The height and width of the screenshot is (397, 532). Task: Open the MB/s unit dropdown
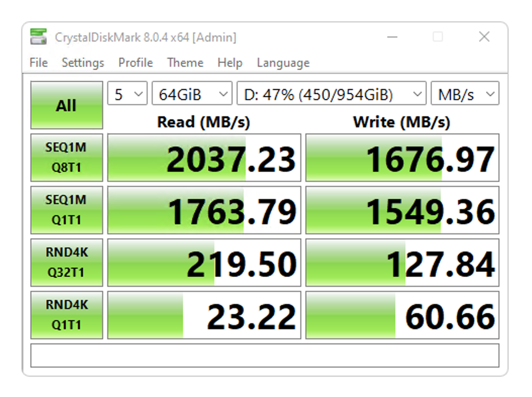pyautogui.click(x=465, y=93)
